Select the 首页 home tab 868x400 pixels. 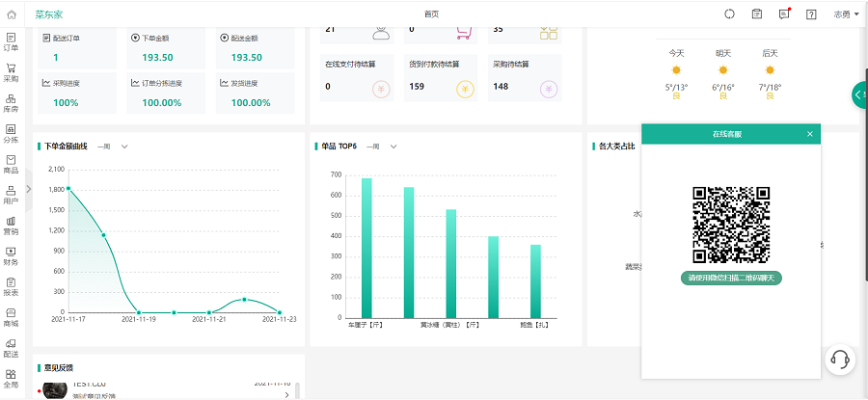[x=431, y=14]
